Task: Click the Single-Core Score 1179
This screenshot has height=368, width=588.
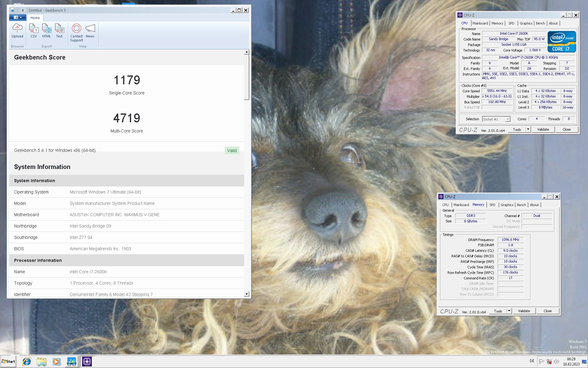Action: (127, 80)
